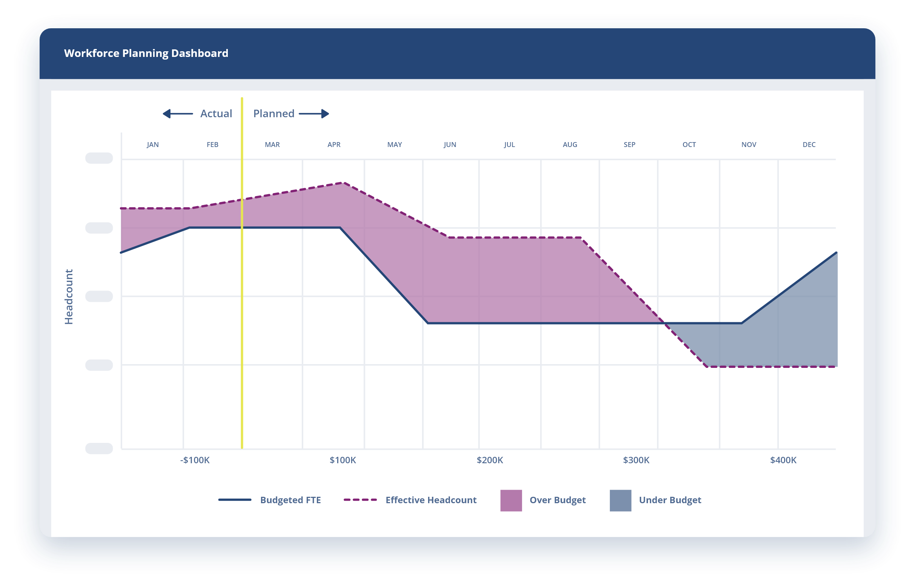
Task: Click the dashed headcount peak near APR
Action: pyautogui.click(x=344, y=183)
